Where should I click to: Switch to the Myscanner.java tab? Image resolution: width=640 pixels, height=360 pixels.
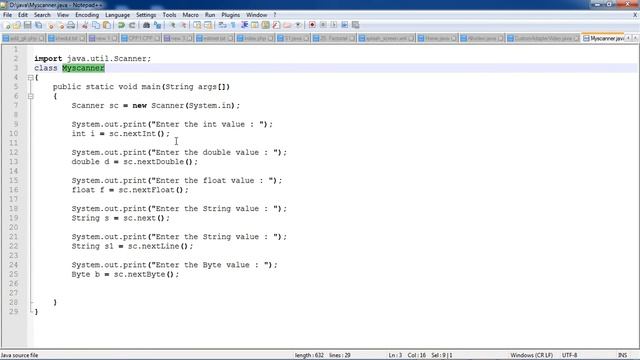(x=603, y=38)
